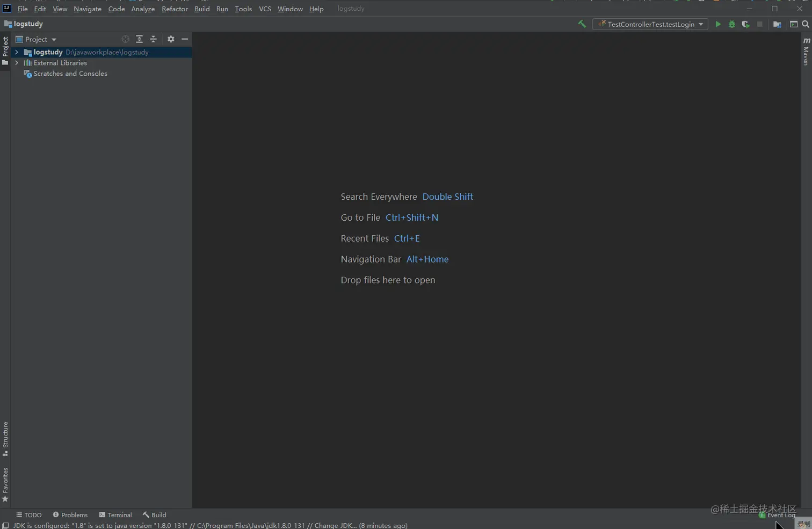812x529 pixels.
Task: Open project panel settings gear
Action: click(170, 39)
